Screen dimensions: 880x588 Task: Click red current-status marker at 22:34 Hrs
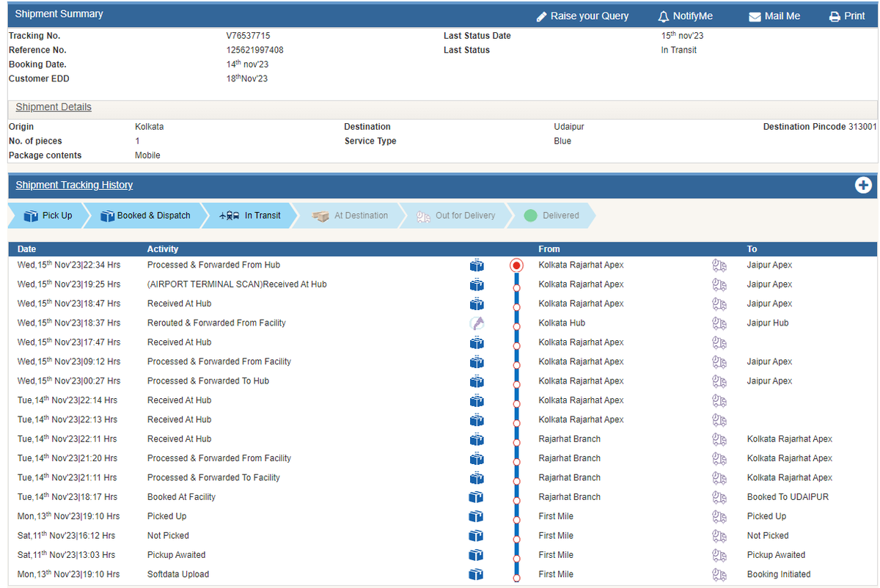tap(516, 265)
